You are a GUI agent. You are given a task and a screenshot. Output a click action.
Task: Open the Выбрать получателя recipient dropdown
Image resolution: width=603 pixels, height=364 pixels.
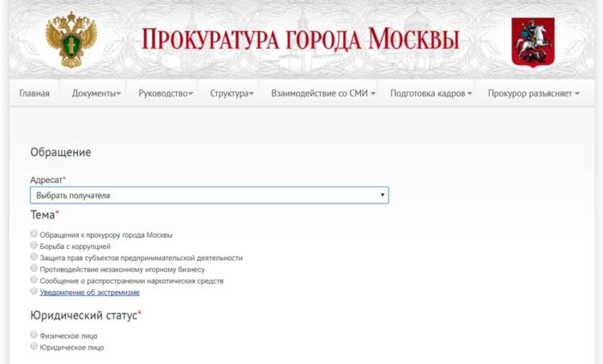[x=209, y=195]
